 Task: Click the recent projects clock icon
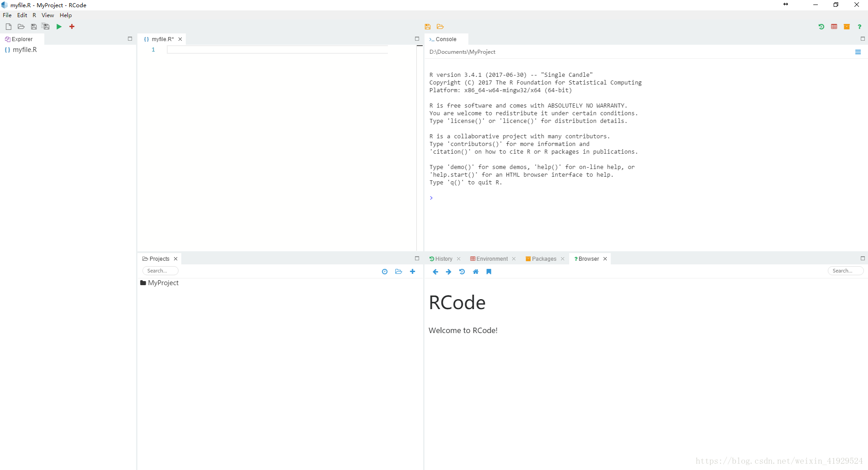385,272
